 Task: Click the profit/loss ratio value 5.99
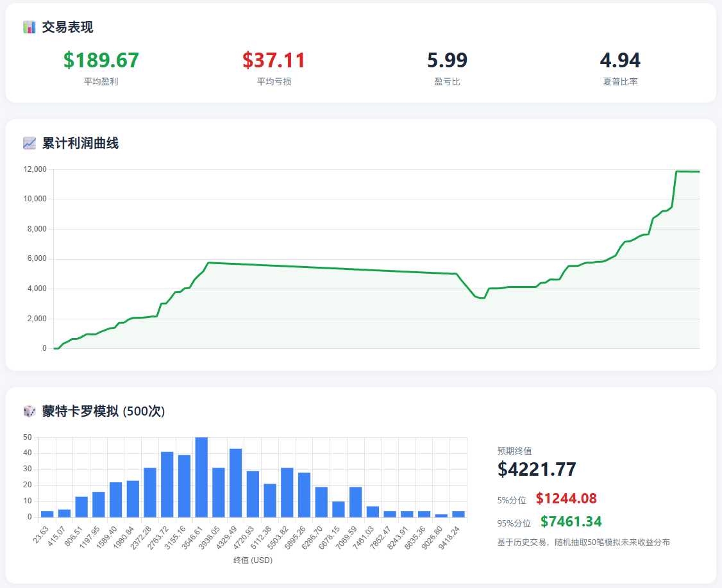[x=447, y=60]
